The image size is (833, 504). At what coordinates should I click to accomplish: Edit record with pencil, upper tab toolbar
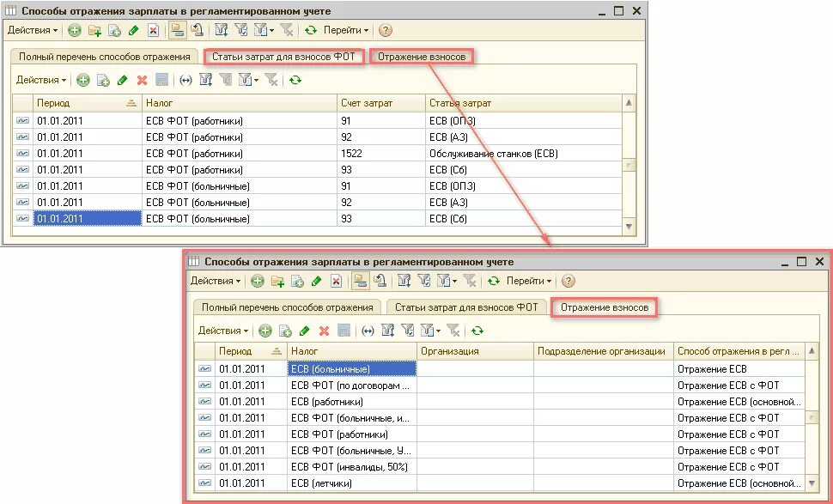[122, 80]
